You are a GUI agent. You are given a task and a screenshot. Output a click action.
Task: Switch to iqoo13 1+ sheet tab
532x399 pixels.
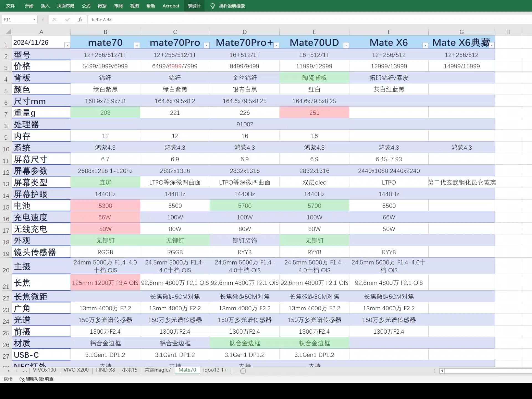click(215, 370)
